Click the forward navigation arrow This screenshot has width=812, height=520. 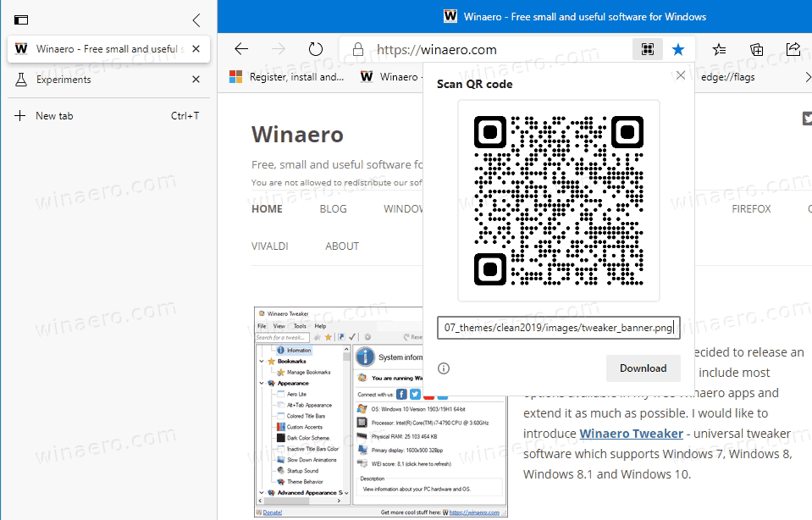pos(279,49)
